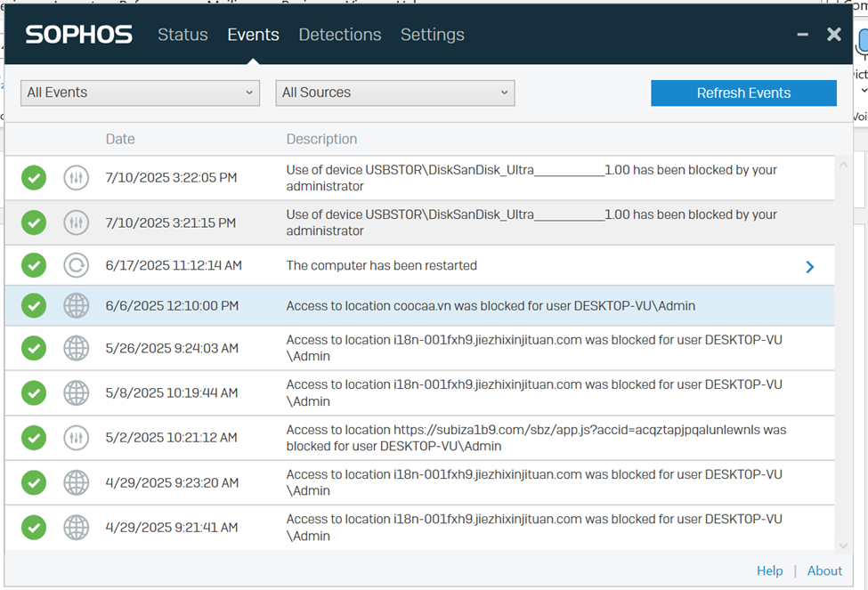Click control icon on subiza1b9.com event
This screenshot has width=868, height=590.
pos(77,438)
